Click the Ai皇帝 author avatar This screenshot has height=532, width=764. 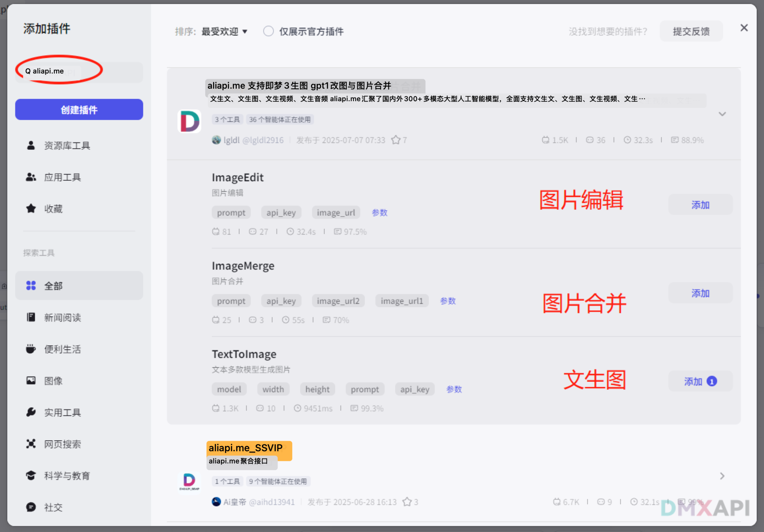[x=216, y=502]
